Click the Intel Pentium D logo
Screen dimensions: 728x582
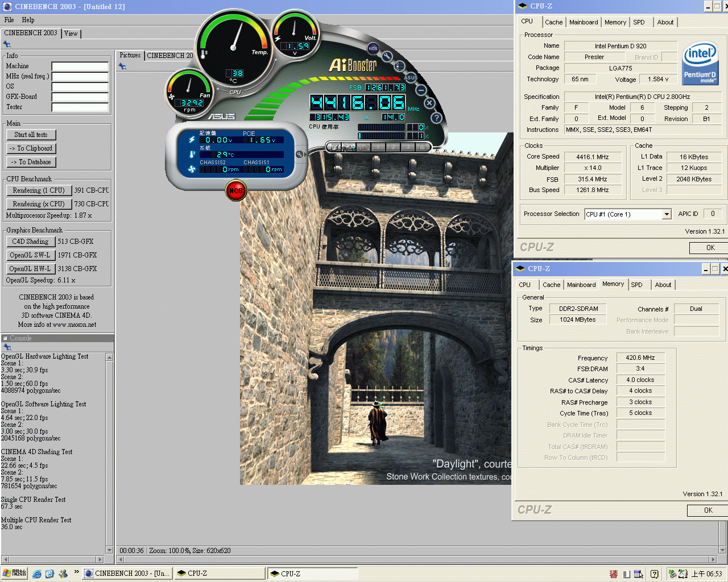700,63
